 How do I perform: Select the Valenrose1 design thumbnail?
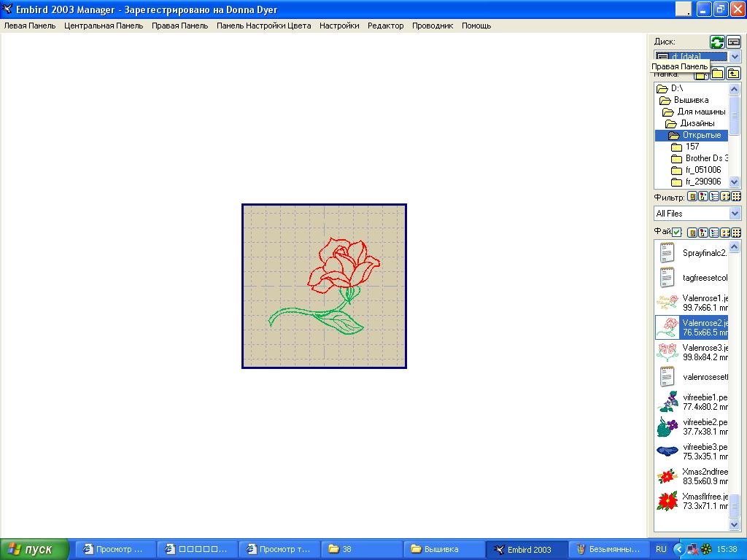click(667, 303)
